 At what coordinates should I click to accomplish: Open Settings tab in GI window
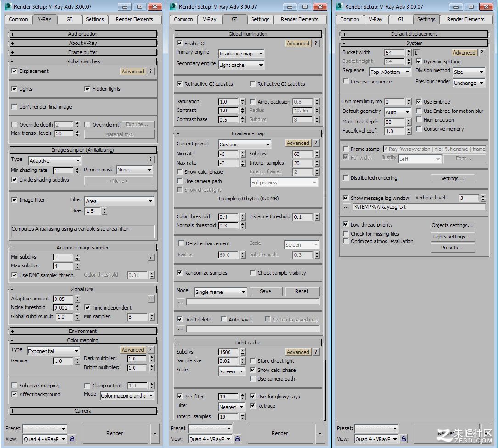(x=260, y=19)
